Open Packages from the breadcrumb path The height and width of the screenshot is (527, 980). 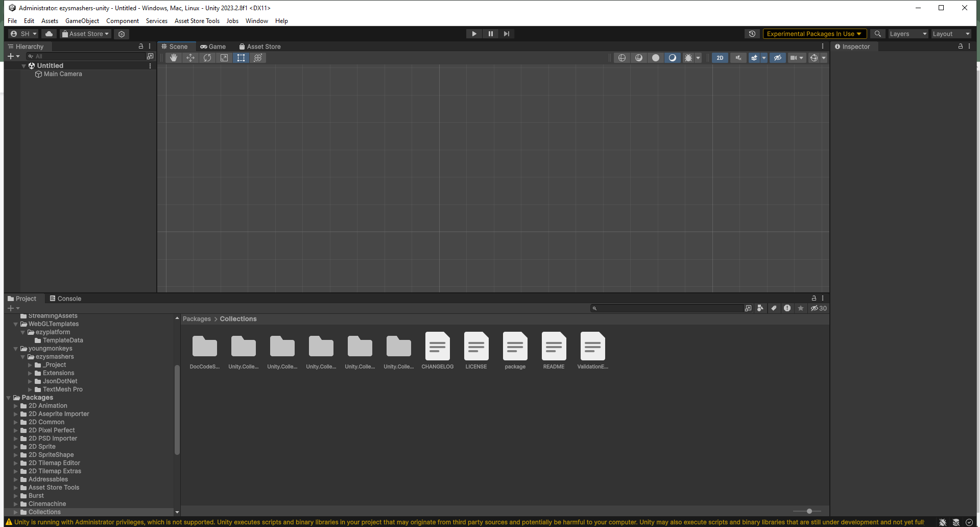pyautogui.click(x=197, y=318)
